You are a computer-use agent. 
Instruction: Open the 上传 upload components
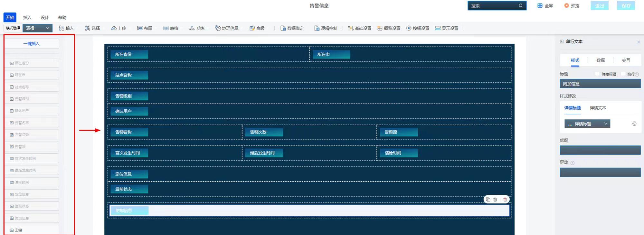click(118, 28)
